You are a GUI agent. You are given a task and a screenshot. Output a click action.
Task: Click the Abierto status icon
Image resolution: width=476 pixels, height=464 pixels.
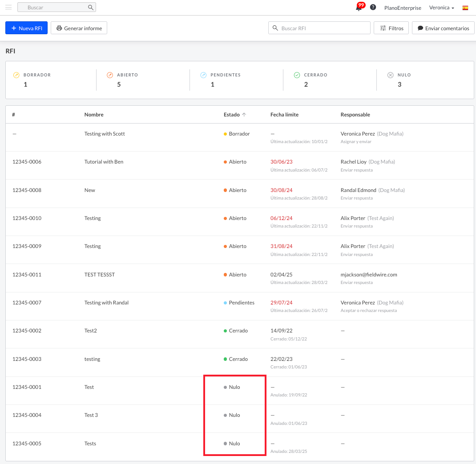pos(110,75)
